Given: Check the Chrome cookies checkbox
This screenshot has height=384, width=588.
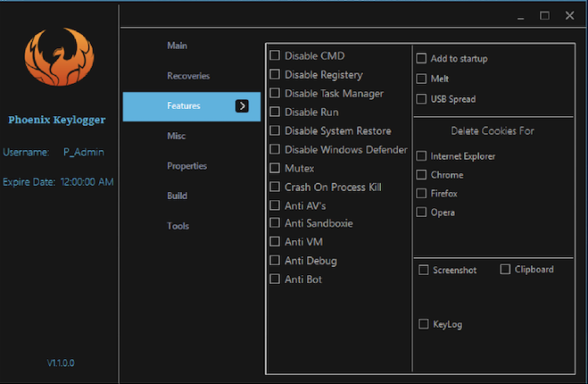Looking at the screenshot, I should (422, 175).
